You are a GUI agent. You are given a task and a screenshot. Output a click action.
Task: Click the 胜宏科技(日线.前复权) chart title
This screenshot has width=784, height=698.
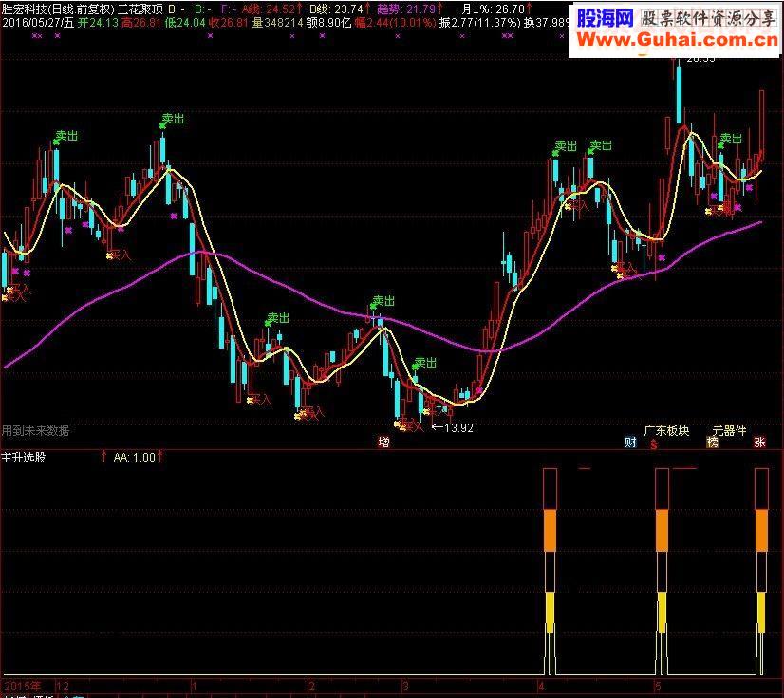(x=58, y=9)
